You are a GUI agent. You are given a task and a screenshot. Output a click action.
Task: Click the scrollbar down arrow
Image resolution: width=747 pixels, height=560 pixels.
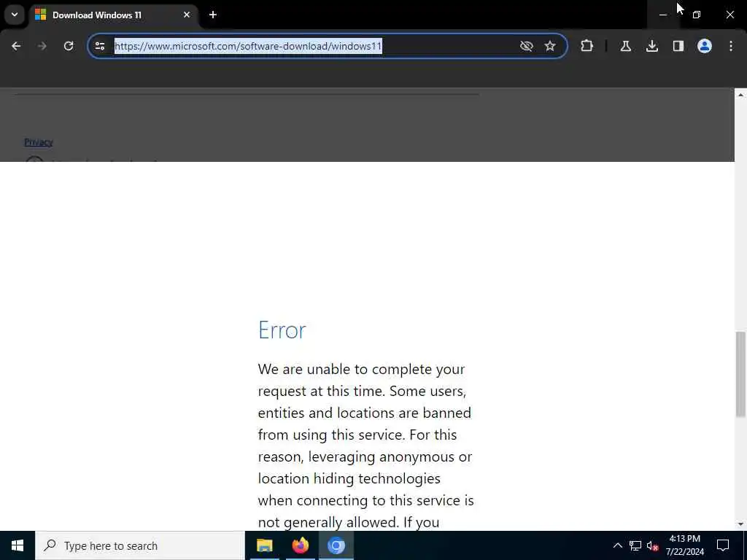pos(740,524)
